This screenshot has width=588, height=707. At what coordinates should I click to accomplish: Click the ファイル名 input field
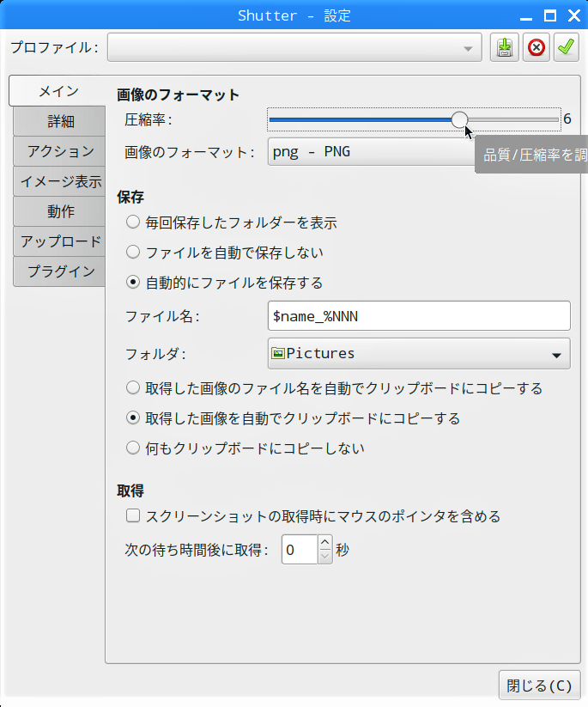[419, 316]
